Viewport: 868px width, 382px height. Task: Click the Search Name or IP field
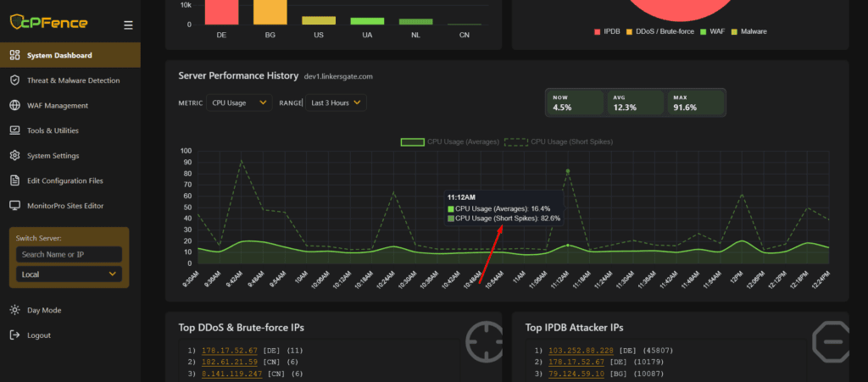point(69,255)
